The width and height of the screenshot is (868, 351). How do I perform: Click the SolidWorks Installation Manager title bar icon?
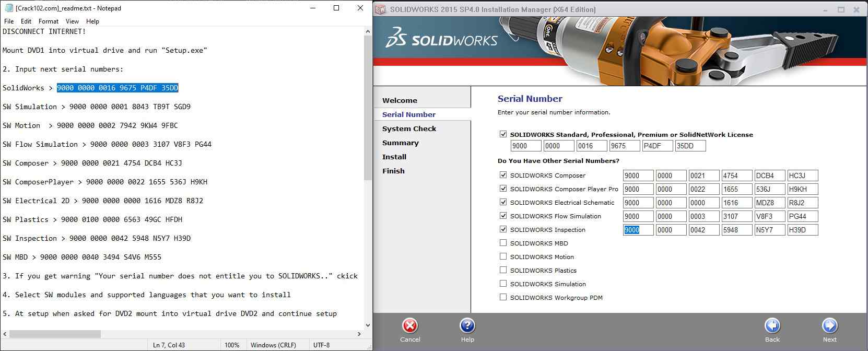[381, 9]
